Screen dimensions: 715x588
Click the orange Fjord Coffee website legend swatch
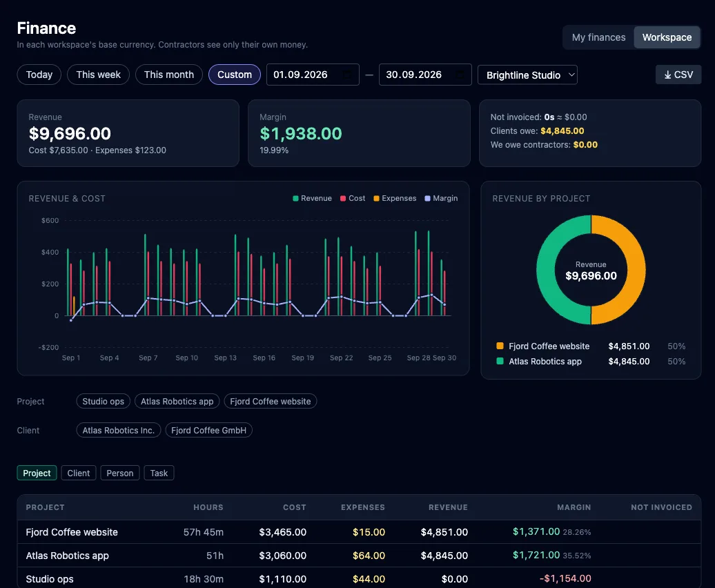tap(500, 346)
